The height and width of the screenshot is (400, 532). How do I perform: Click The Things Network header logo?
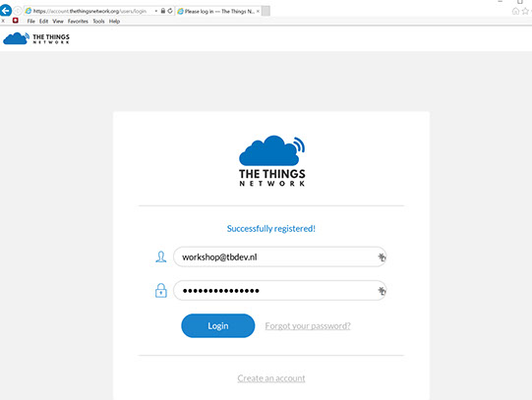(36, 38)
